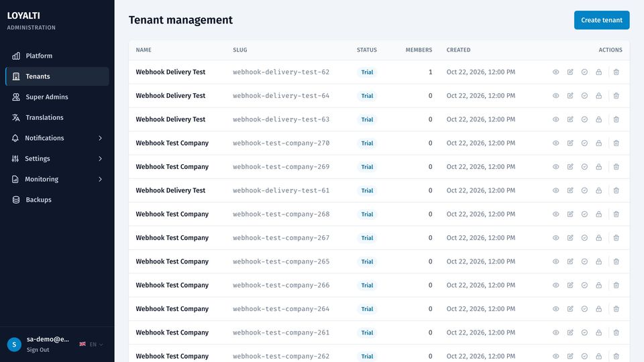This screenshot has width=644, height=362.
Task: Click check-circle icon for webhook-test-company-267
Action: click(x=584, y=237)
